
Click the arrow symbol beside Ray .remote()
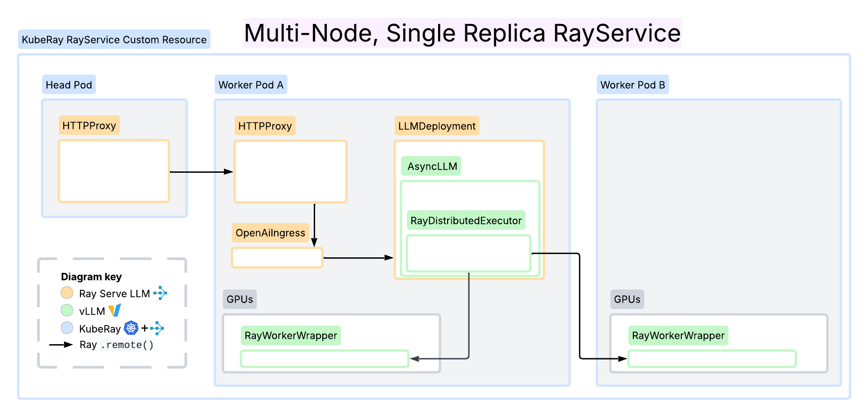point(61,345)
